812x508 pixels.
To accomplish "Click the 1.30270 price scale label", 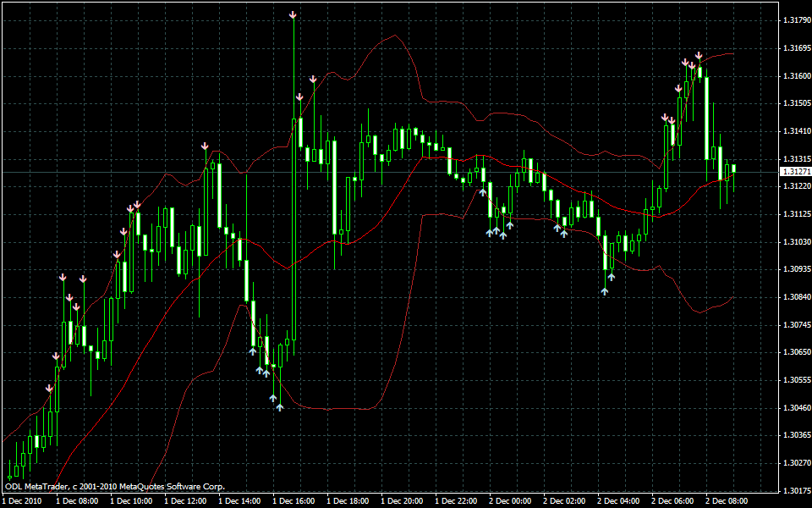I will coord(795,463).
